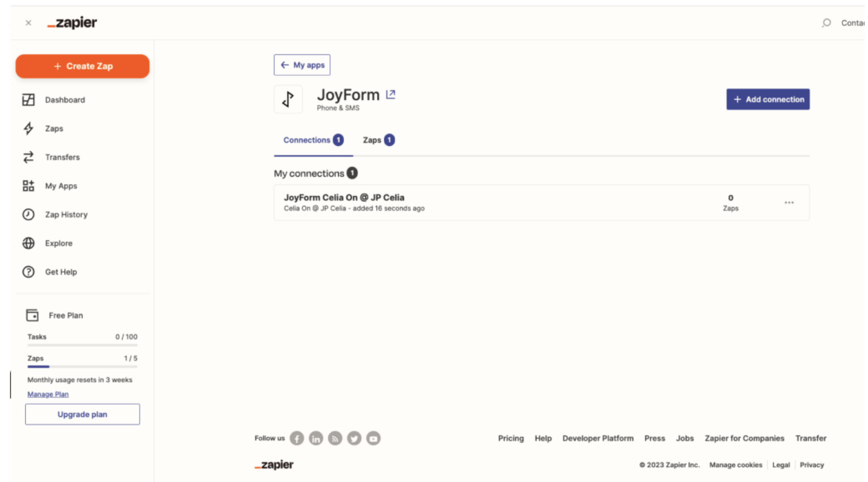Click the Phone & SMS category label

pyautogui.click(x=338, y=108)
